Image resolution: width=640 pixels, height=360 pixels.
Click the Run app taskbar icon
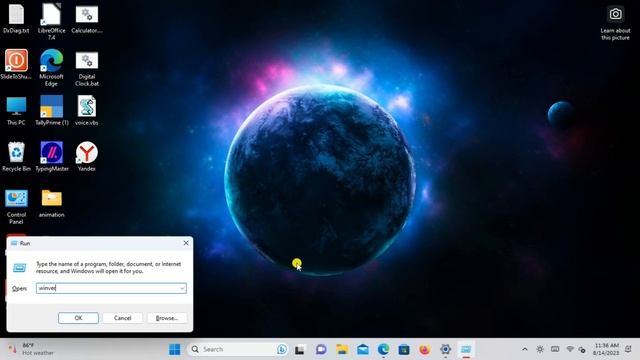click(466, 349)
